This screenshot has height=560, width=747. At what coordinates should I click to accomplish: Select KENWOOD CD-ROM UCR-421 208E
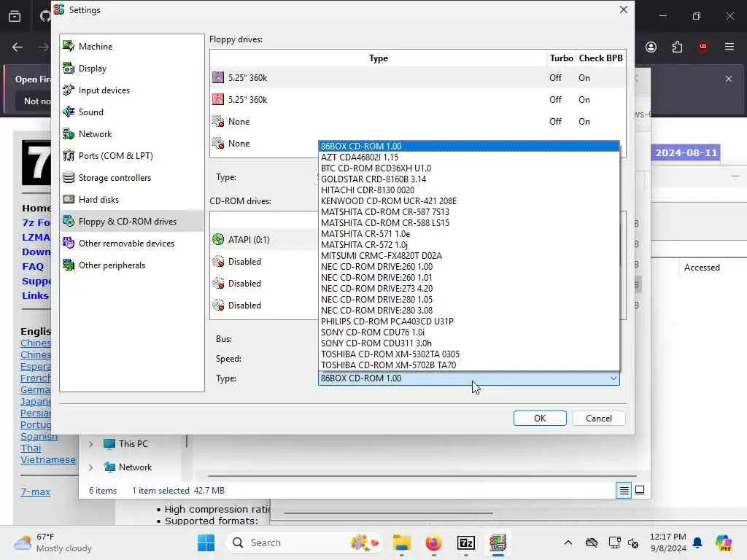tap(469, 201)
